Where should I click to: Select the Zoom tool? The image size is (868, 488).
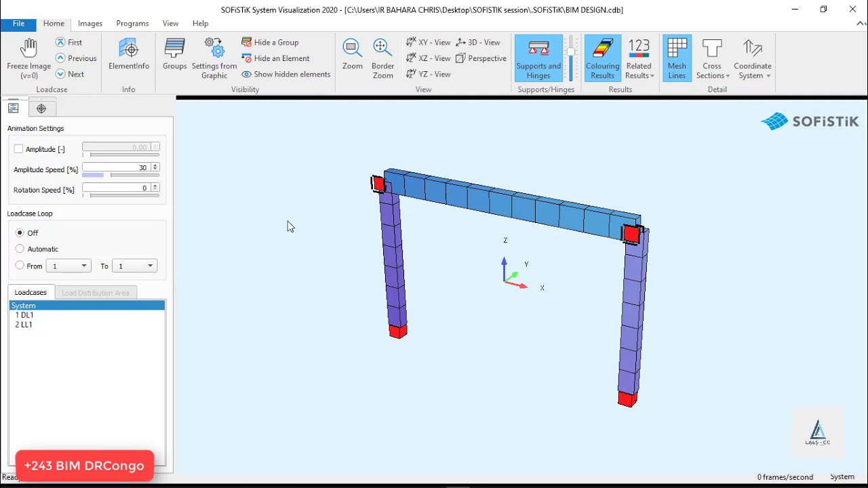pyautogui.click(x=352, y=54)
